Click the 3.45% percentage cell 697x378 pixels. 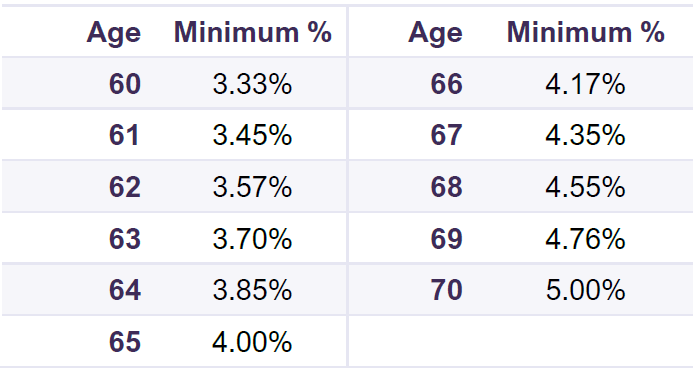coord(252,135)
